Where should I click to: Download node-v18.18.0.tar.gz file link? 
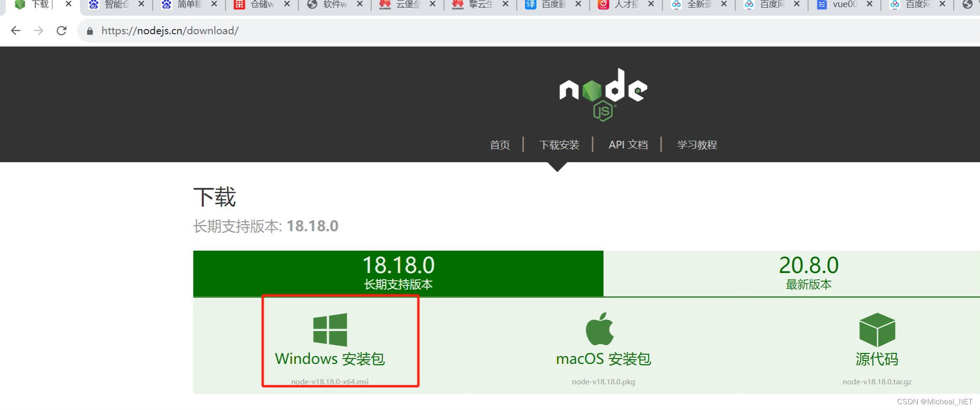pos(877,381)
